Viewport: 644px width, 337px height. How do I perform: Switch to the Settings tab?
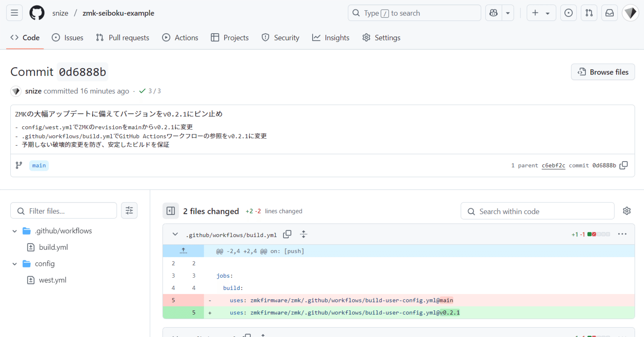point(381,38)
